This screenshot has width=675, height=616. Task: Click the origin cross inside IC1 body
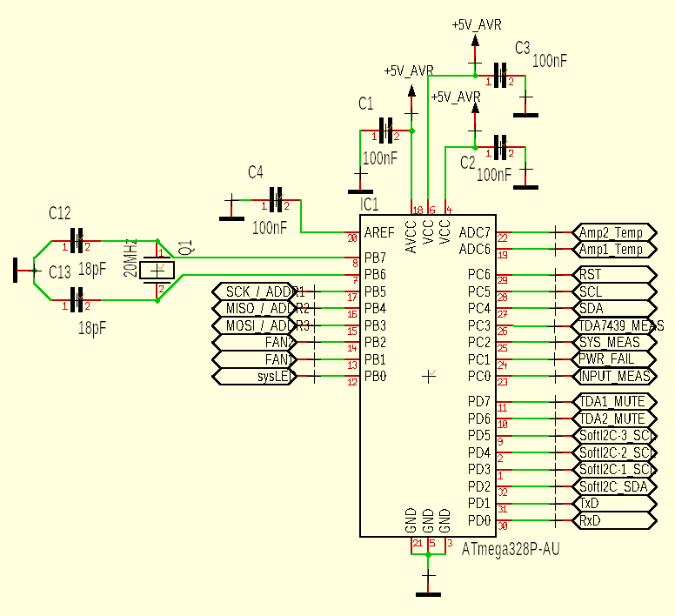428,376
